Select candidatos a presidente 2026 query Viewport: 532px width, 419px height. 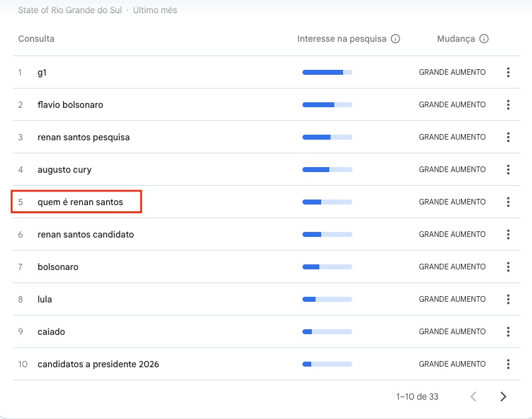coord(98,364)
